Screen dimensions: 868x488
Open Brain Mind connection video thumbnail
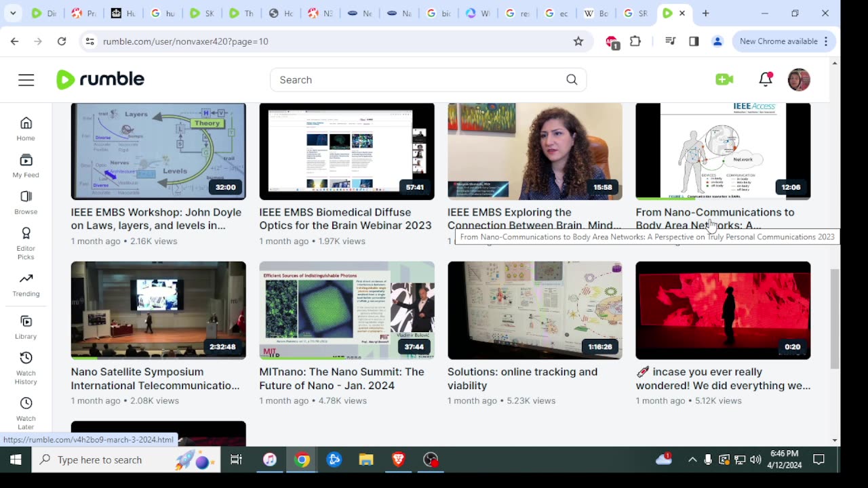point(534,151)
